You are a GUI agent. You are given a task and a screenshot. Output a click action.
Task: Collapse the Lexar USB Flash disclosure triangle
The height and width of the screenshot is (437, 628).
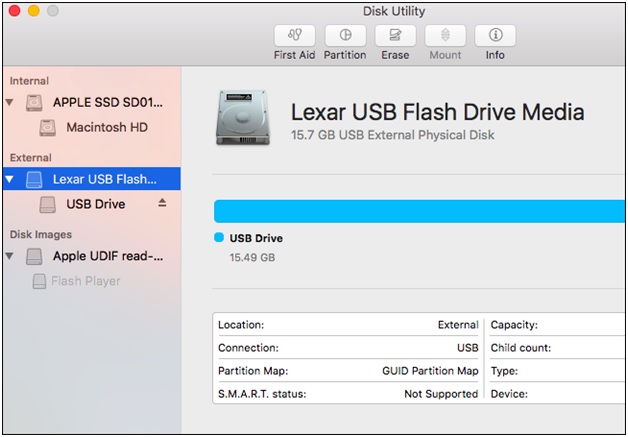[10, 180]
